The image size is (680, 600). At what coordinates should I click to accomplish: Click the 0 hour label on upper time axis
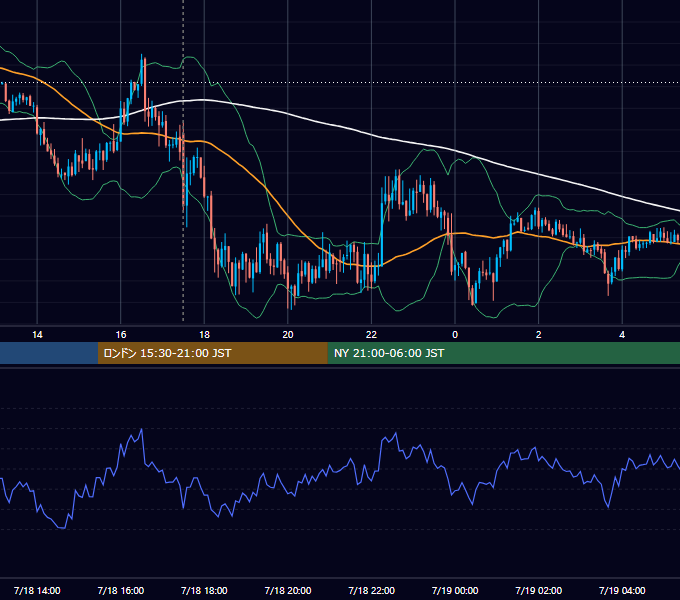point(455,335)
